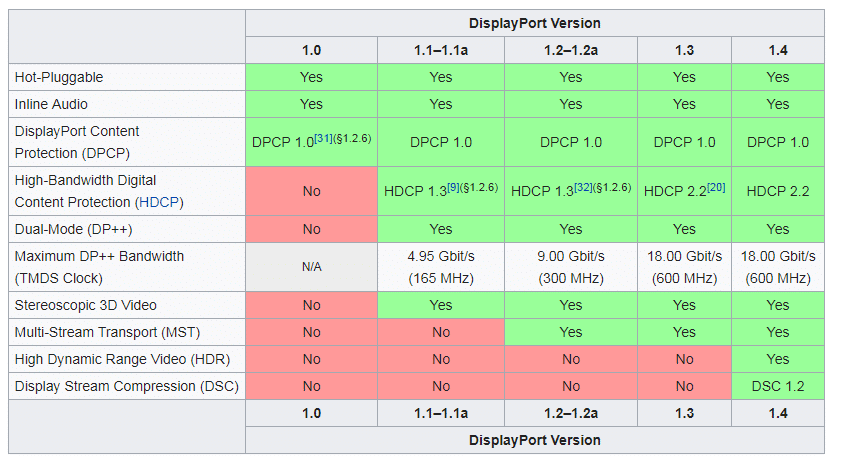Click the bottom DisplayPort Version footer

(534, 440)
